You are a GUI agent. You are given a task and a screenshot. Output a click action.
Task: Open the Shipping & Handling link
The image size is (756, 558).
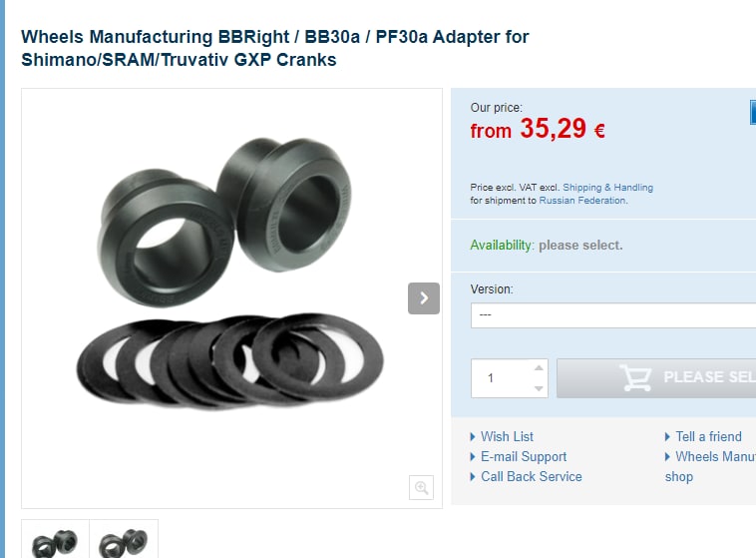click(607, 188)
